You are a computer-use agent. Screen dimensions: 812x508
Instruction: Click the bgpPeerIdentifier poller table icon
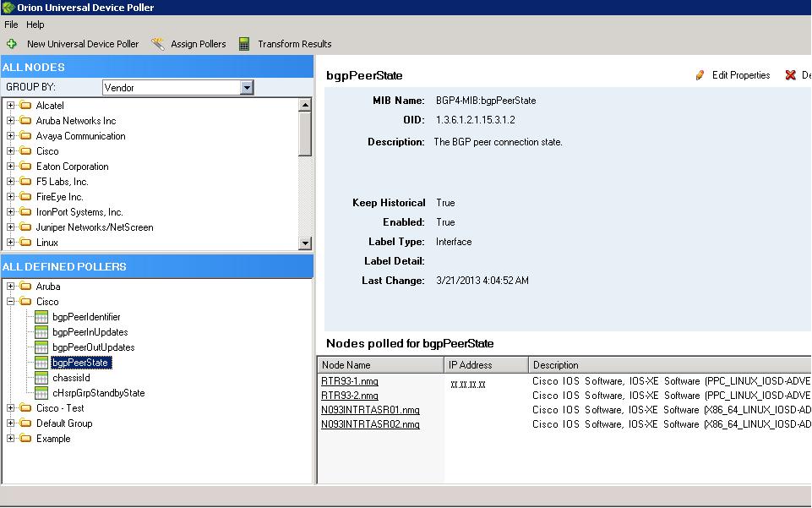41,317
